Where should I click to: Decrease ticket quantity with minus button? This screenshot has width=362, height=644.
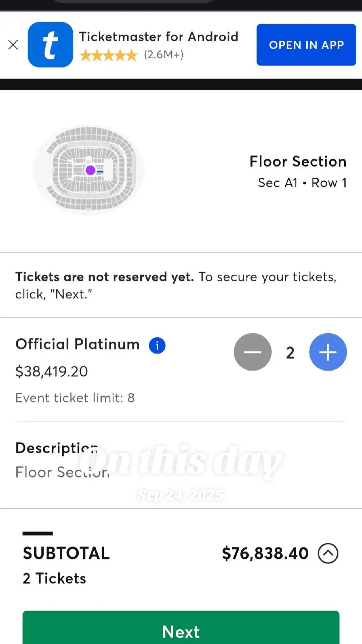click(253, 352)
